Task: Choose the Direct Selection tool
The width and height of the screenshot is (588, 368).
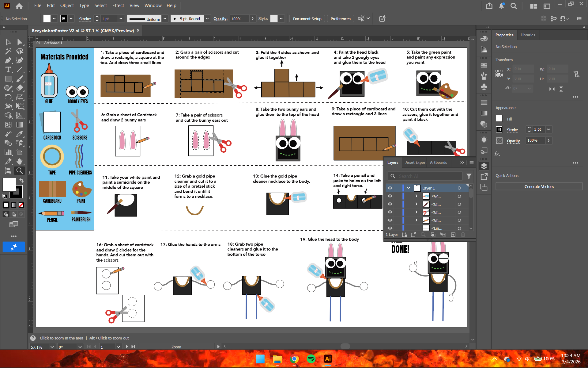Action: coord(20,42)
